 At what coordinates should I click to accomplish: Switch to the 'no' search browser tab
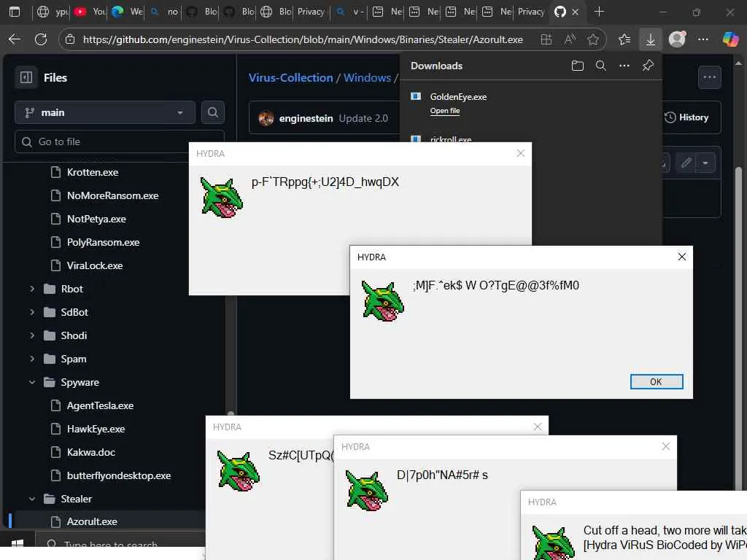(164, 12)
